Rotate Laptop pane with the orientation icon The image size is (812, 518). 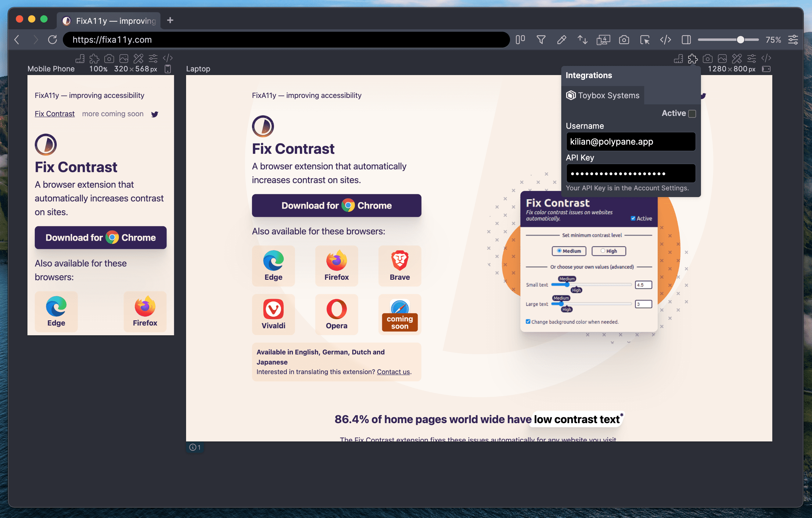coord(766,69)
